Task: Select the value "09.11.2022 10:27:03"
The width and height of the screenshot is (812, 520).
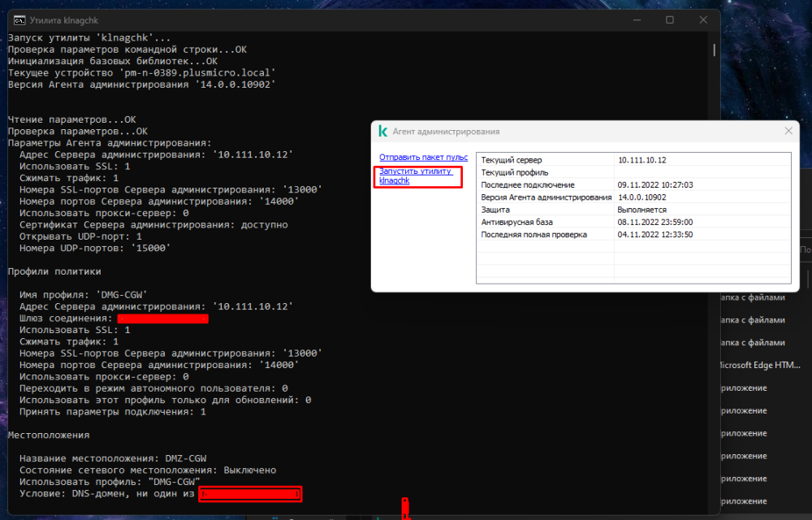Action: coord(655,185)
